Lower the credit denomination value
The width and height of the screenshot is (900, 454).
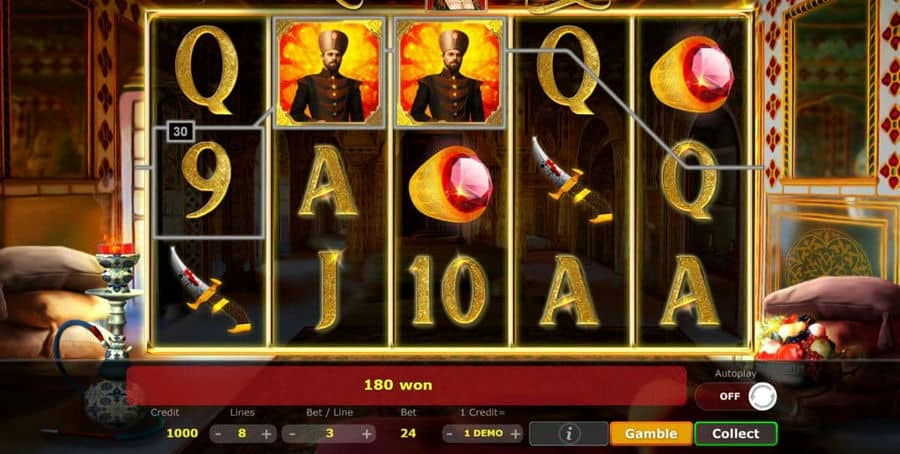[x=449, y=433]
